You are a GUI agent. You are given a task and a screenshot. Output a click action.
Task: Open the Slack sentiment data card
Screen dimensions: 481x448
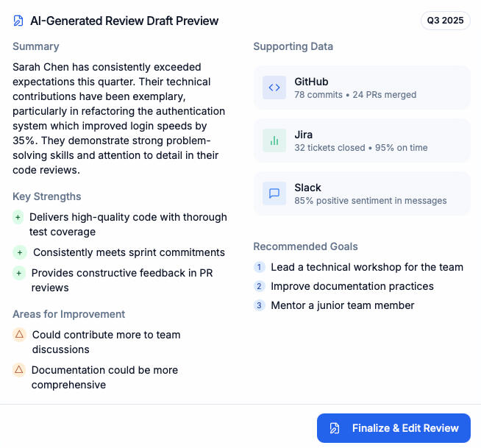[362, 193]
